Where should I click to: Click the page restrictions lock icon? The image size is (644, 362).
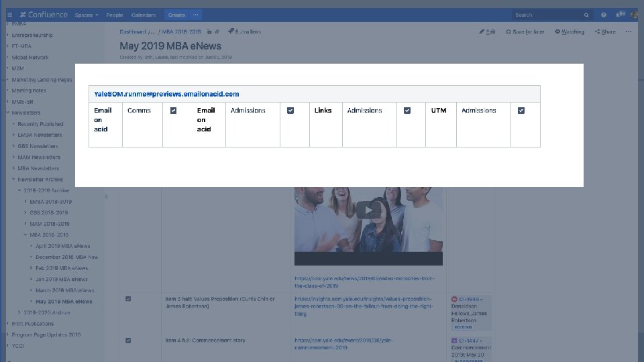209,32
